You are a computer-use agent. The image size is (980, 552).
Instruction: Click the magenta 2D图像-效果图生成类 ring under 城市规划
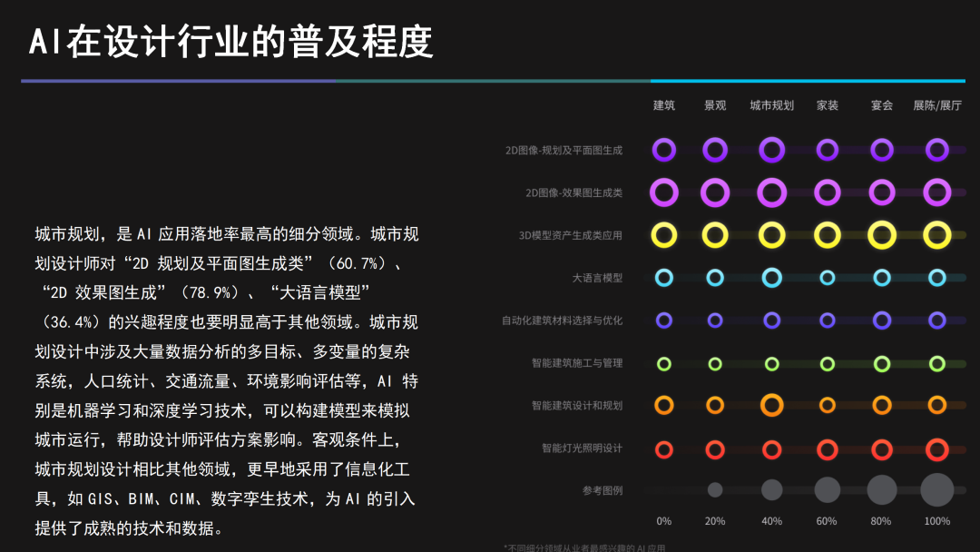pos(772,192)
